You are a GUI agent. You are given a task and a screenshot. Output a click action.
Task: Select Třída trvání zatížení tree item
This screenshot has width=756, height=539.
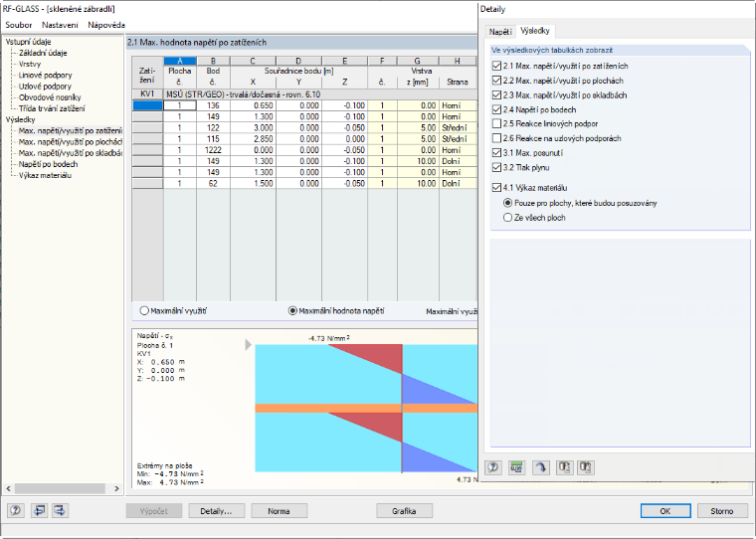[52, 108]
